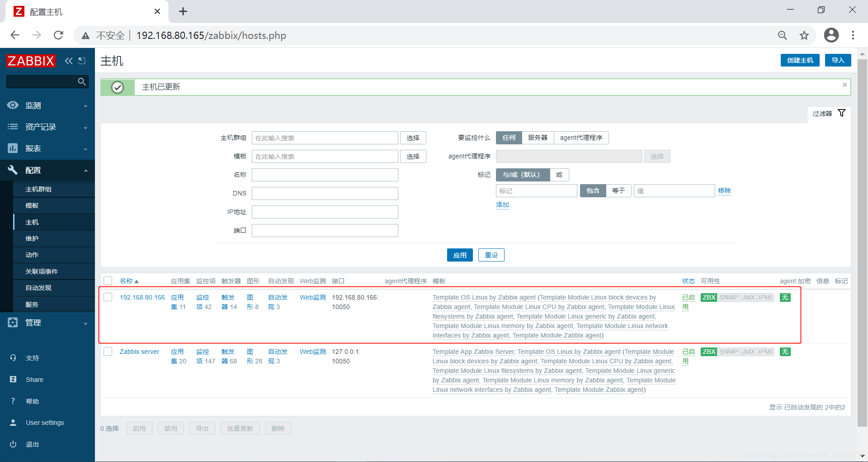868x462 pixels.
Task: Open Zabbix server host link
Action: [x=140, y=352]
